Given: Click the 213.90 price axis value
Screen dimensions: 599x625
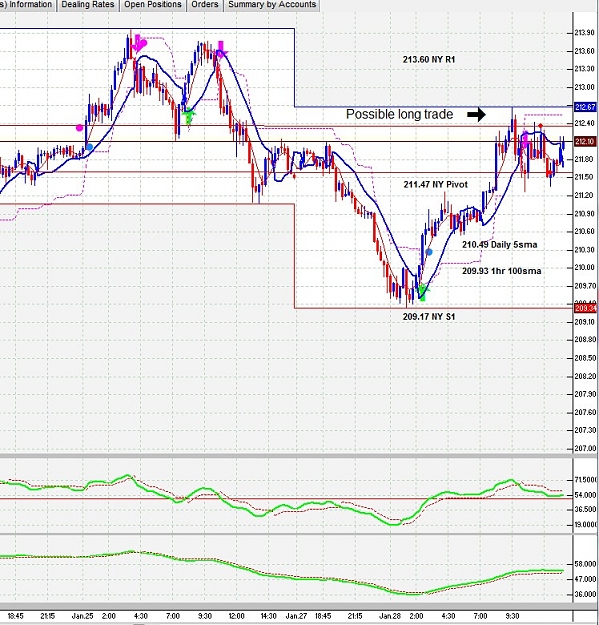Looking at the screenshot, I should pyautogui.click(x=585, y=33).
